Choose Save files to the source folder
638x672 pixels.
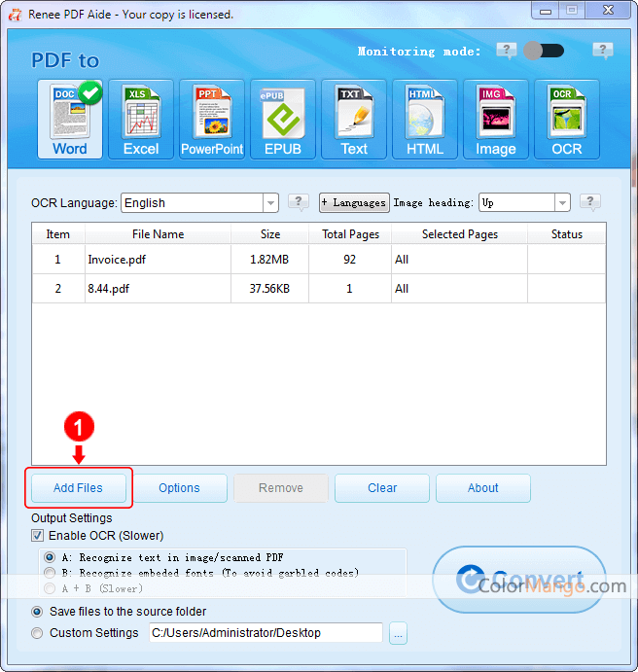[x=37, y=612]
